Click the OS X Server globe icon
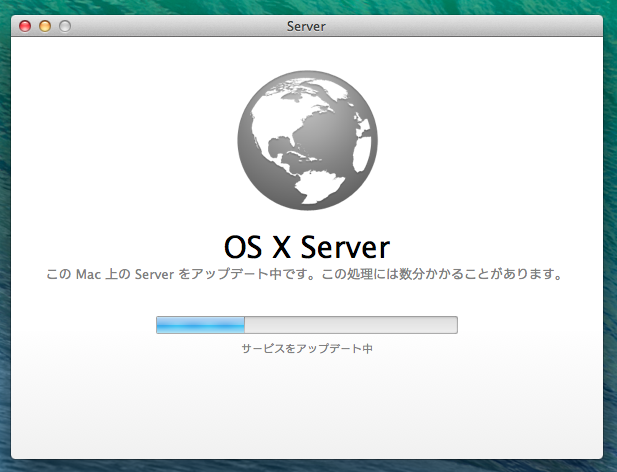Screen dimensions: 617x472 click(x=307, y=140)
